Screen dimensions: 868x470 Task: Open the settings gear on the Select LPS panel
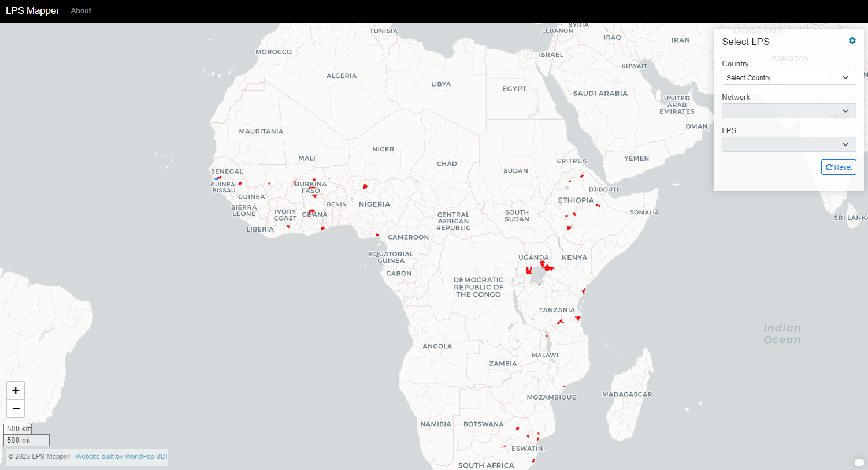click(x=852, y=40)
